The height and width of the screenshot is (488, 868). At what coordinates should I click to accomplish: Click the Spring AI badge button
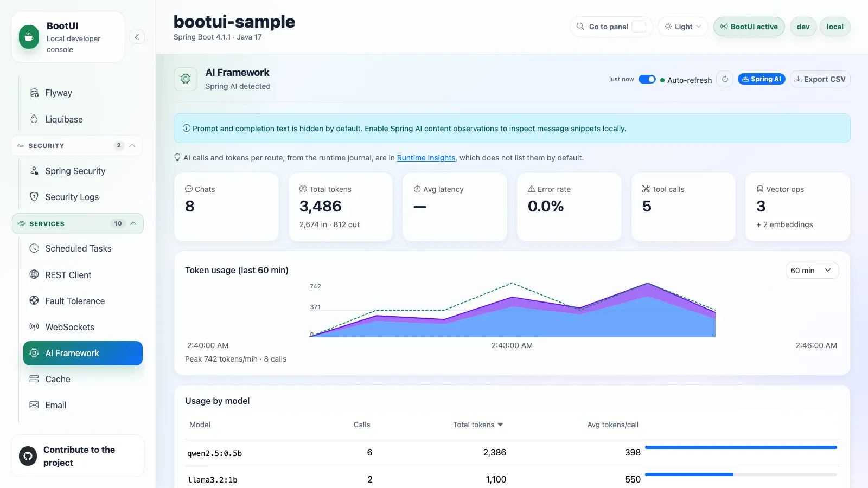[x=762, y=79]
